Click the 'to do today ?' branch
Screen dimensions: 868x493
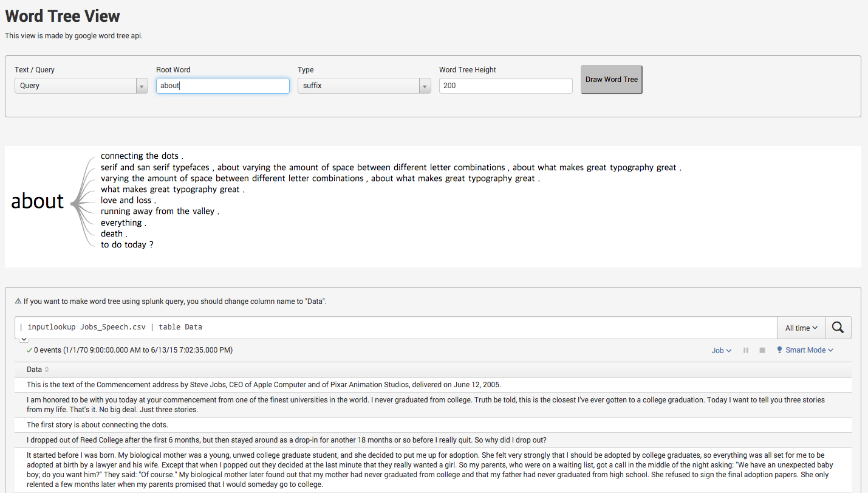point(127,245)
